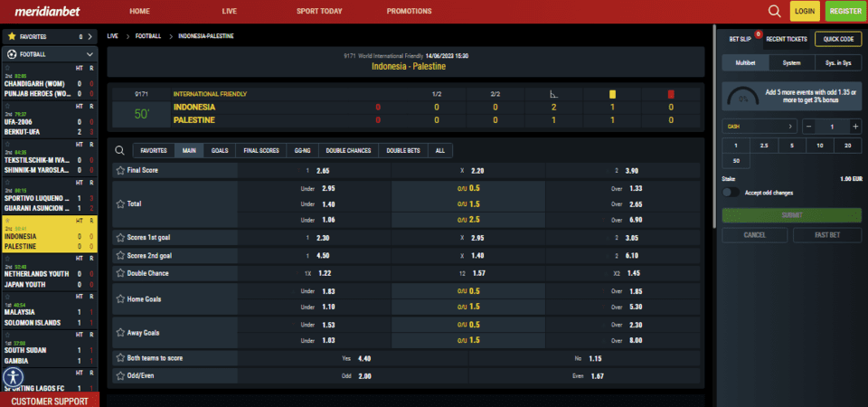Click the Fast Bet button

pos(827,235)
